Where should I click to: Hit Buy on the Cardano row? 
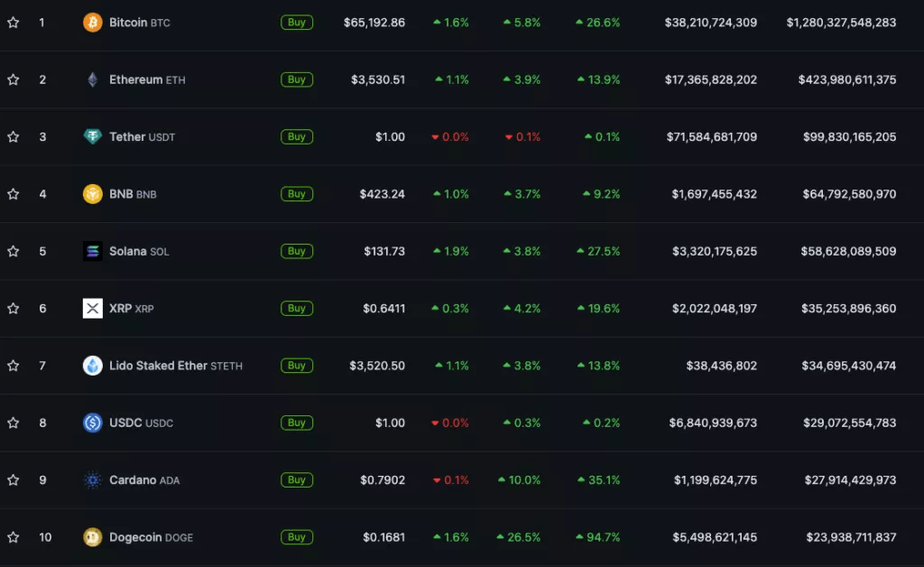296,479
